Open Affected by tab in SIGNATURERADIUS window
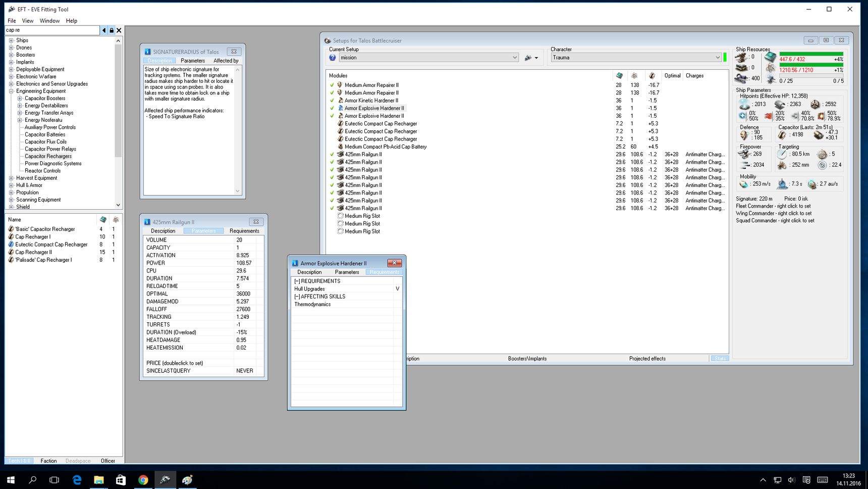868x489 pixels. point(226,61)
